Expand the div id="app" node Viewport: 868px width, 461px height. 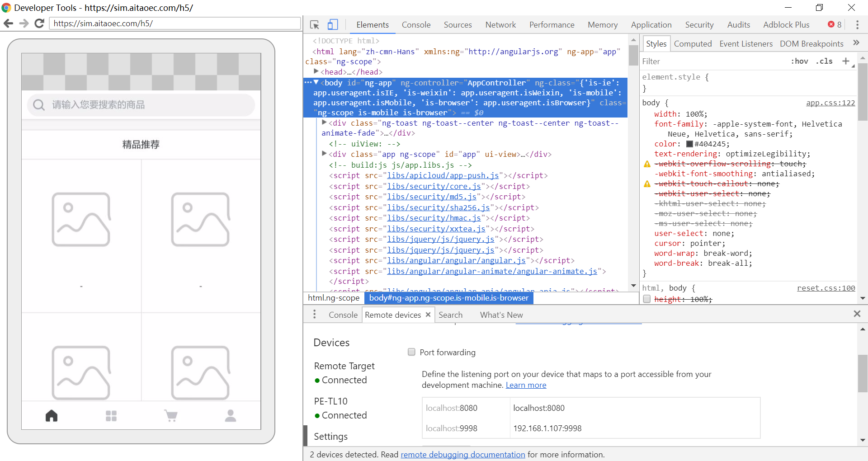point(324,154)
